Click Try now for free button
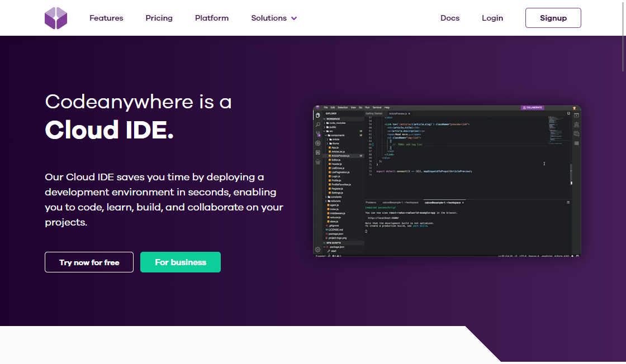 [89, 262]
